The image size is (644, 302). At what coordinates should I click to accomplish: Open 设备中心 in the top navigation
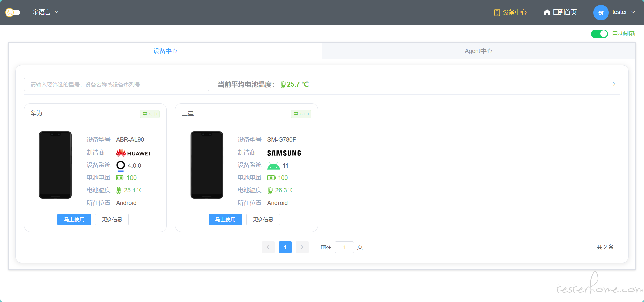point(510,12)
